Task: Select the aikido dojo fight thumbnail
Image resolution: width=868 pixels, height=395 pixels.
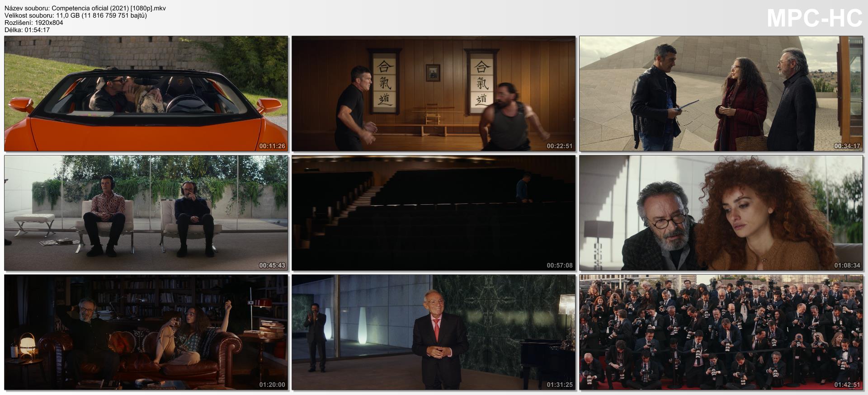Action: pyautogui.click(x=433, y=94)
